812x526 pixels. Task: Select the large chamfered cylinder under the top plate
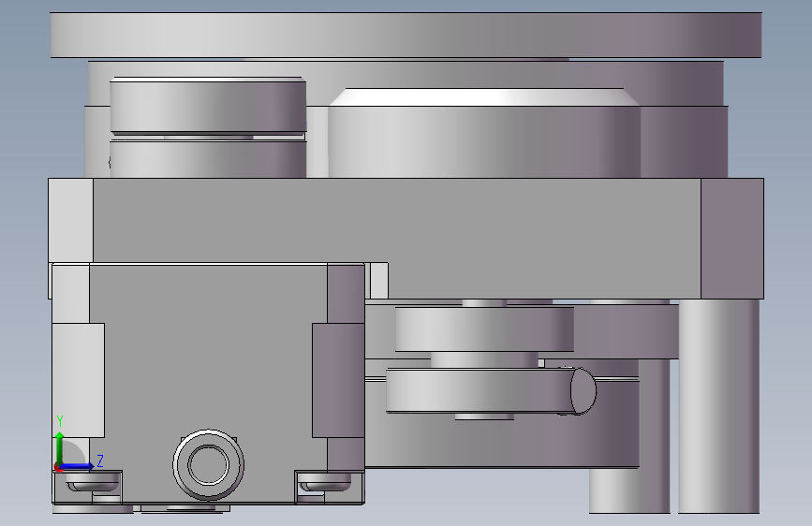point(484,133)
